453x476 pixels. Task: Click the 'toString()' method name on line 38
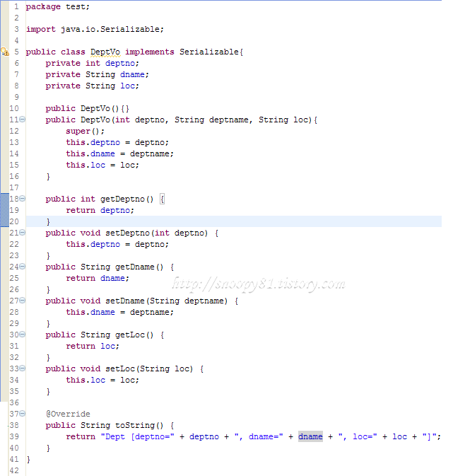tap(139, 425)
